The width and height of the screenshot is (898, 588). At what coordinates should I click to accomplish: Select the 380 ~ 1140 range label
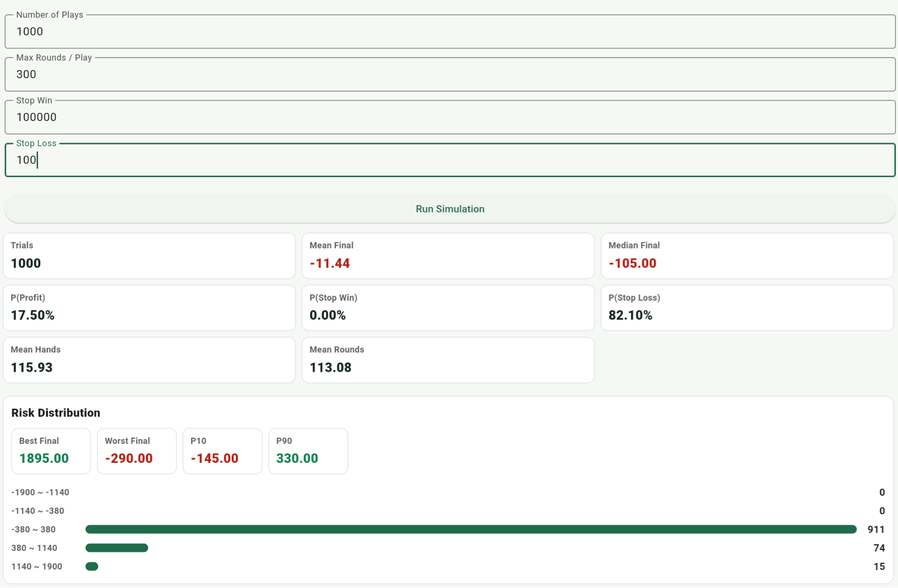pos(34,548)
